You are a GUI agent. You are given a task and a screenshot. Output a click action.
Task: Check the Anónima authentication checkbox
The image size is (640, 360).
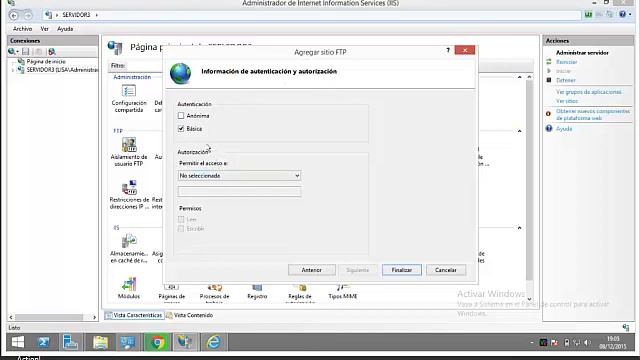tap(181, 116)
